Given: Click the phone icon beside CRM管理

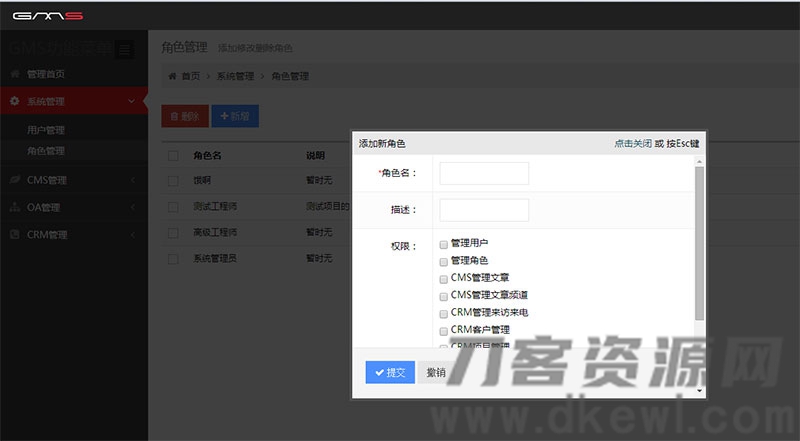Looking at the screenshot, I should pyautogui.click(x=15, y=235).
